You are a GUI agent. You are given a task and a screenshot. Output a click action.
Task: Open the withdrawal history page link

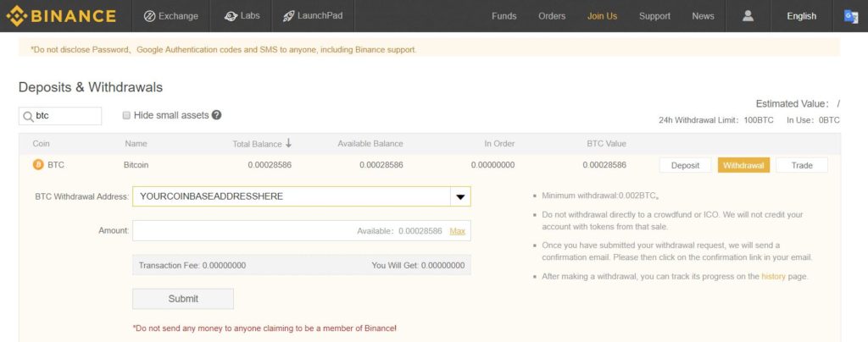point(773,276)
